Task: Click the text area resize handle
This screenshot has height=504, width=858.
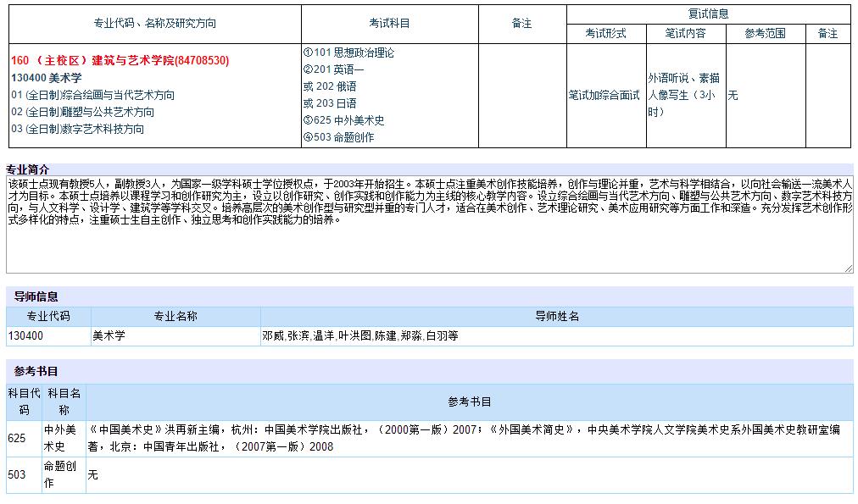Action: click(x=849, y=269)
